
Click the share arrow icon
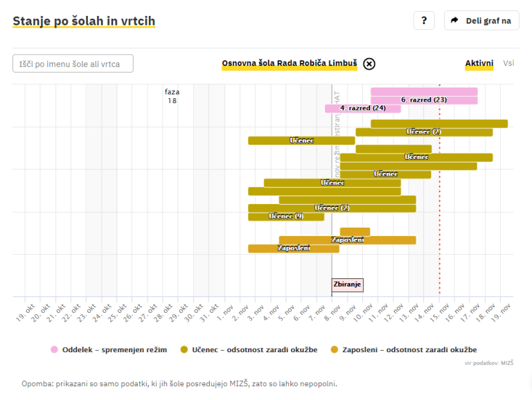pos(454,21)
